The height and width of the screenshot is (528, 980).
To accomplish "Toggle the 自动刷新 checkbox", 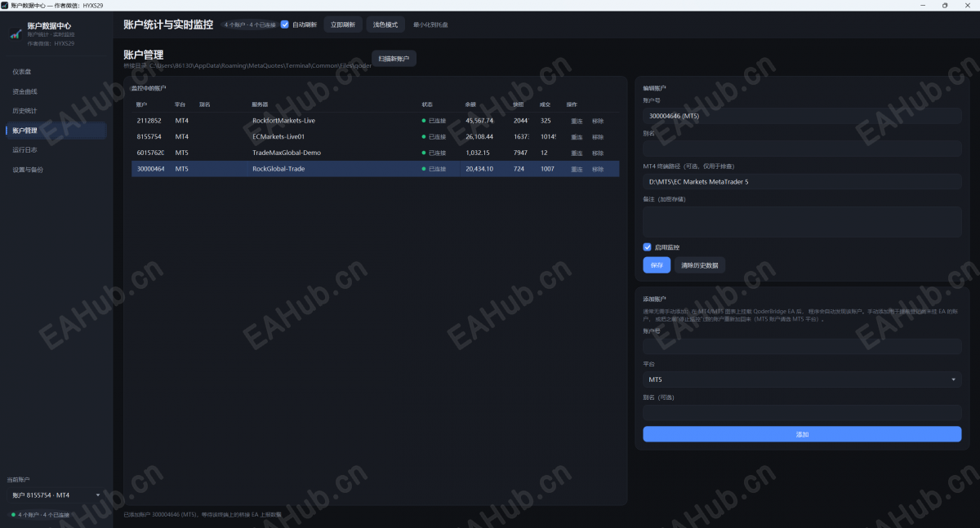I will pyautogui.click(x=285, y=24).
